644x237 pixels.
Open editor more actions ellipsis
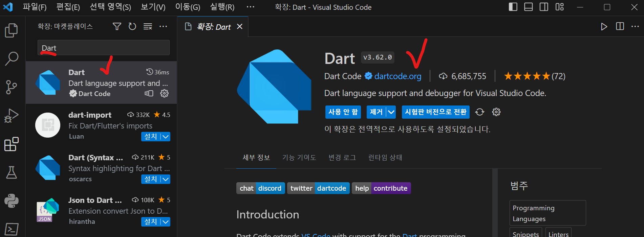[x=635, y=26]
